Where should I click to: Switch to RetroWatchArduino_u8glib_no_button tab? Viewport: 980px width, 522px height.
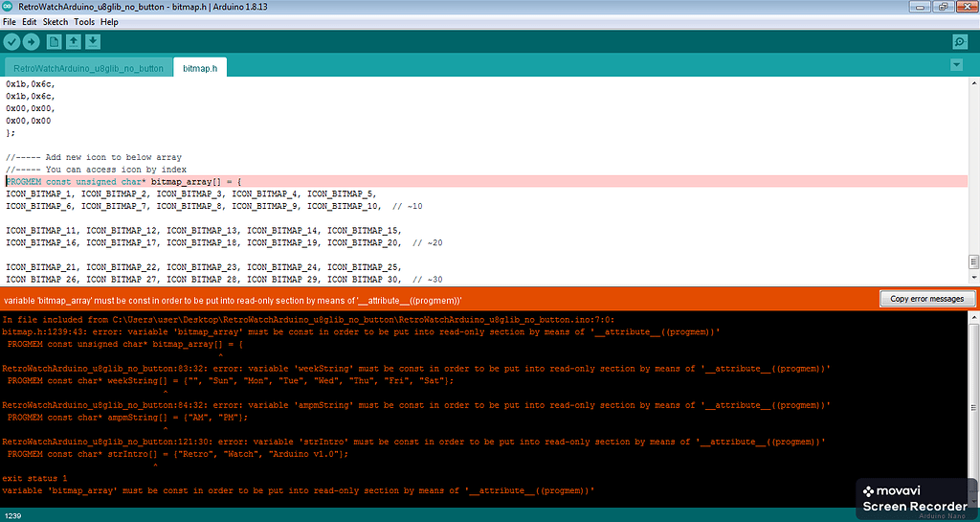88,68
